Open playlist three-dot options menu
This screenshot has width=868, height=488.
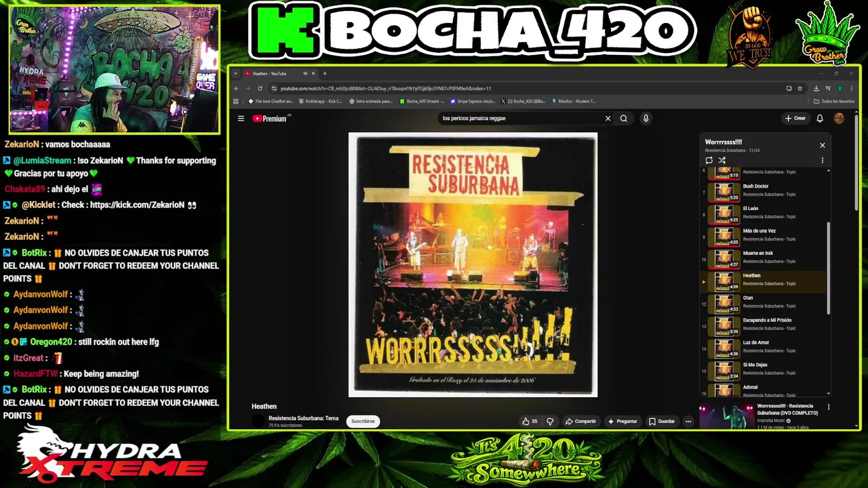click(823, 161)
